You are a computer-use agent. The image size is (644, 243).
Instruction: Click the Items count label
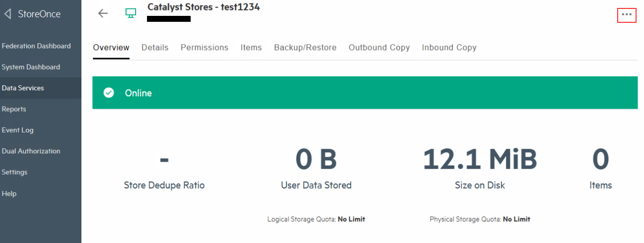pos(601,185)
